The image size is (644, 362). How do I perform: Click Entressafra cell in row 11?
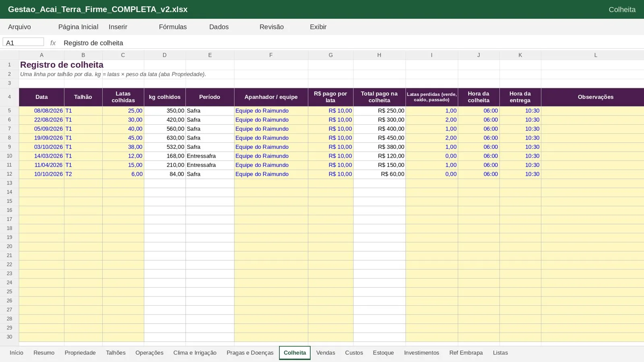pos(210,165)
